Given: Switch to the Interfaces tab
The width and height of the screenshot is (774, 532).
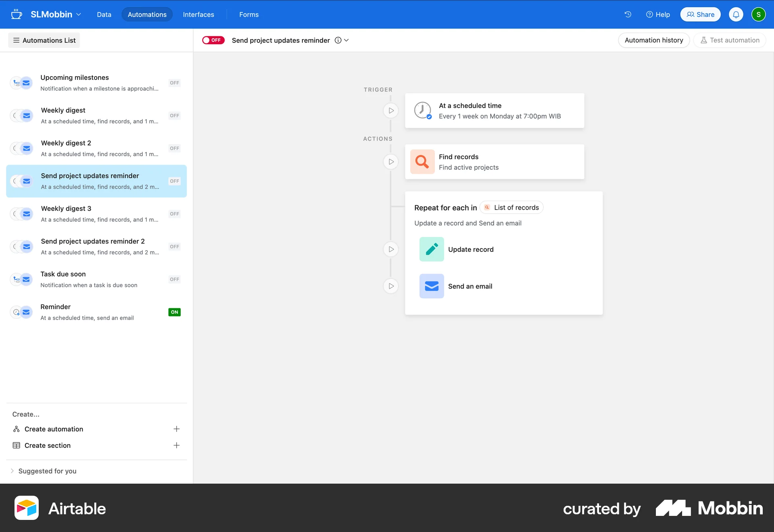Looking at the screenshot, I should [x=198, y=14].
